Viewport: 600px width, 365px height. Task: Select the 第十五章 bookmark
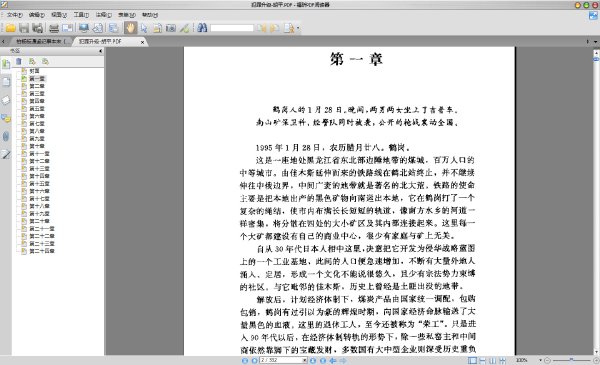(39, 184)
